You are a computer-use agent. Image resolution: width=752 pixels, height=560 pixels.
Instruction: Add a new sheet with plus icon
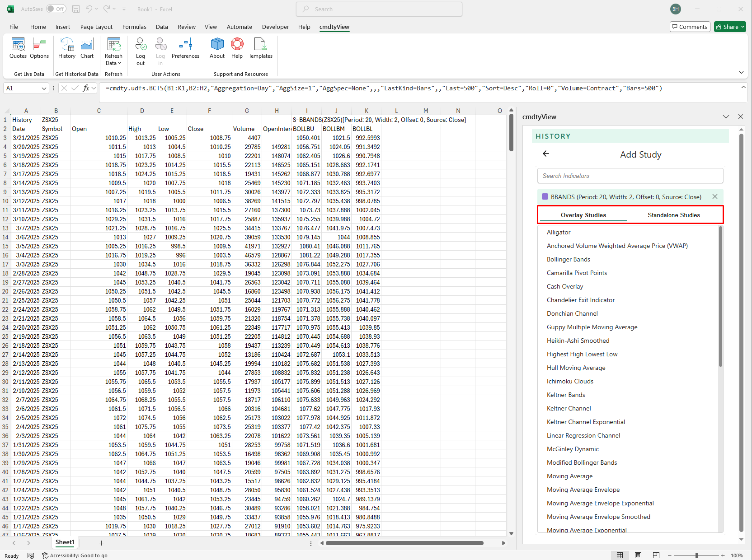101,543
